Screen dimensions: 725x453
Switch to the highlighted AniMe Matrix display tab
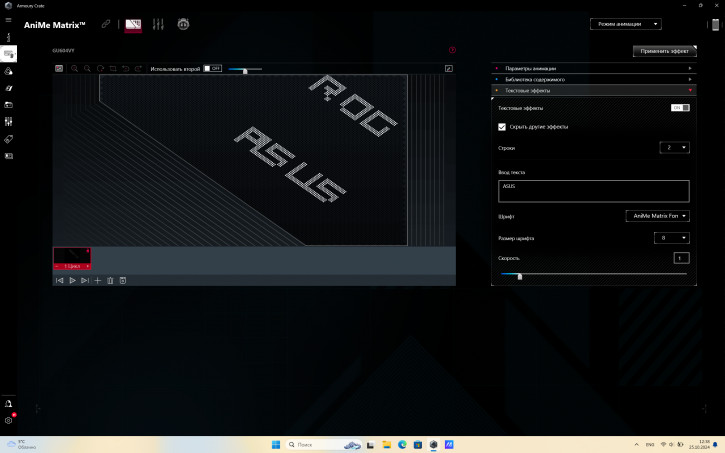pos(133,24)
